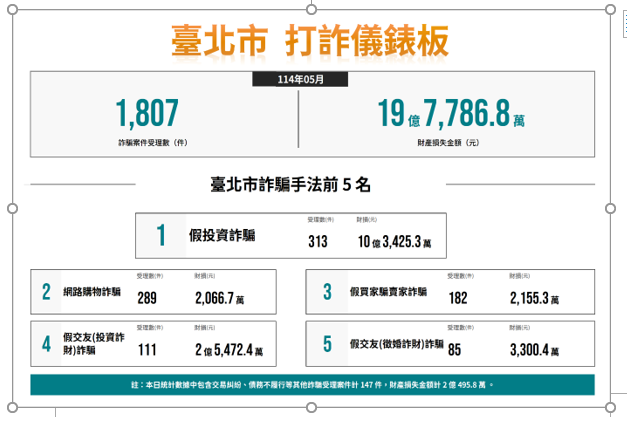Click the 1,807 fraud case count
This screenshot has width=627, height=424.
coord(152,113)
